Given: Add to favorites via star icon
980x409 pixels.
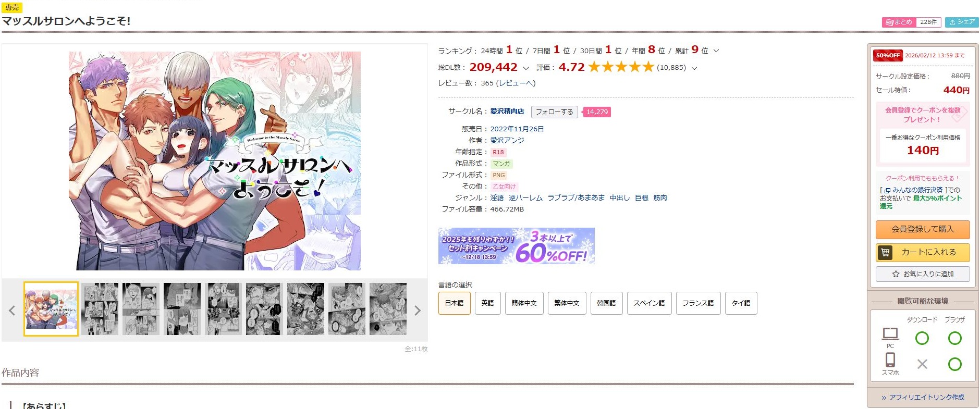Looking at the screenshot, I should click(x=896, y=274).
